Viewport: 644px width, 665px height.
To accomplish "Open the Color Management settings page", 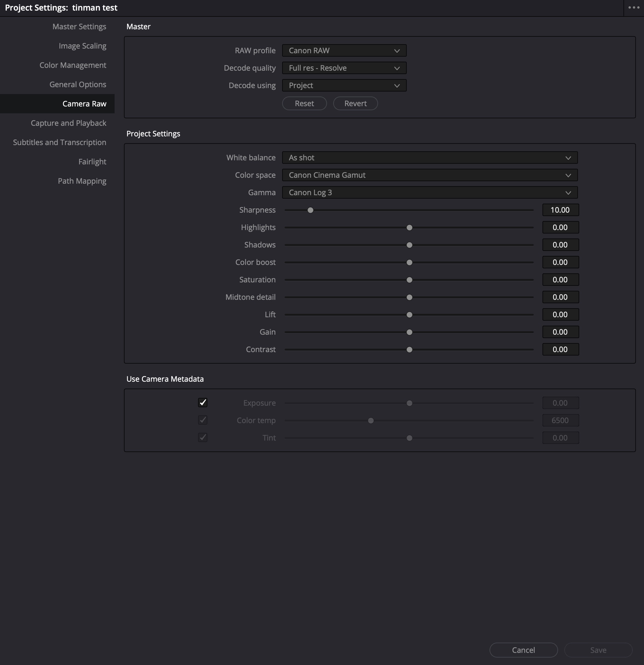I will pos(73,65).
